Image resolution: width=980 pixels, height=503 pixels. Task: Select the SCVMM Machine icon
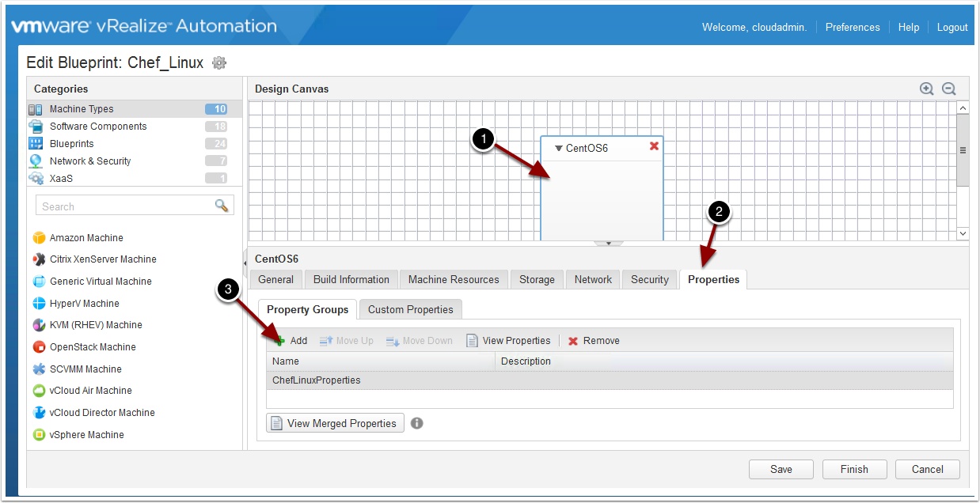coord(39,369)
